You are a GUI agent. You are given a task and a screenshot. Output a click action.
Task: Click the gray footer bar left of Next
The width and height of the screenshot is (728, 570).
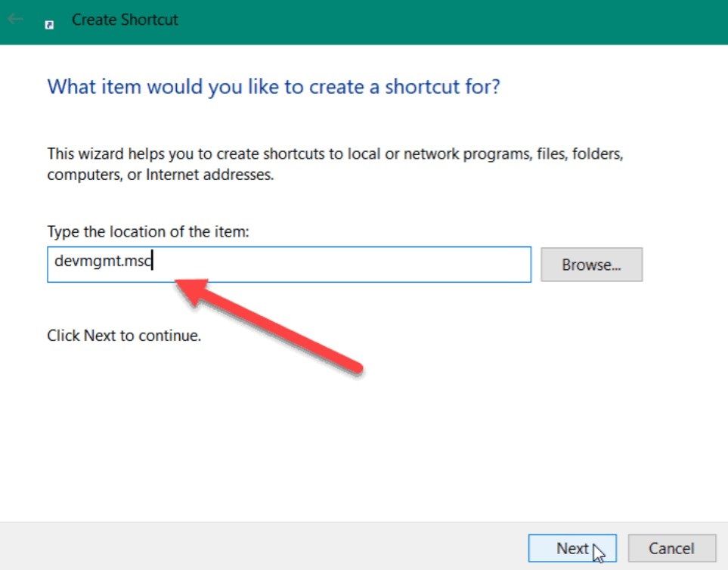[260, 547]
